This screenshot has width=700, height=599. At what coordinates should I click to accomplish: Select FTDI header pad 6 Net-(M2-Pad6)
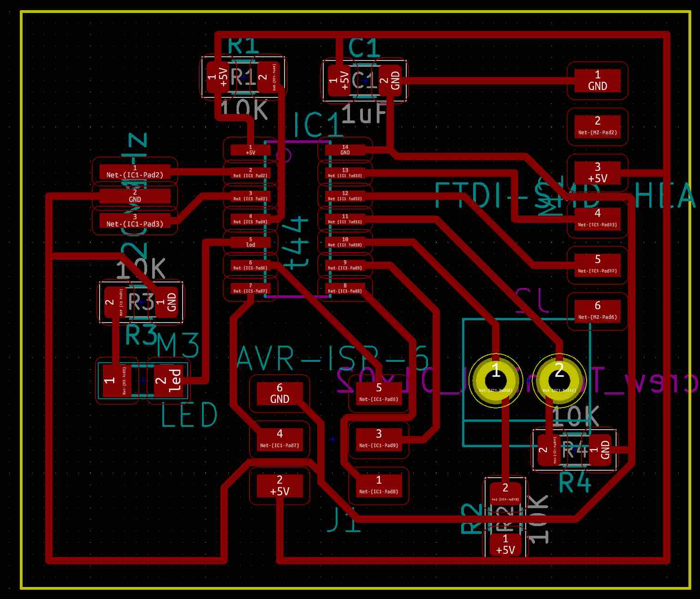598,311
